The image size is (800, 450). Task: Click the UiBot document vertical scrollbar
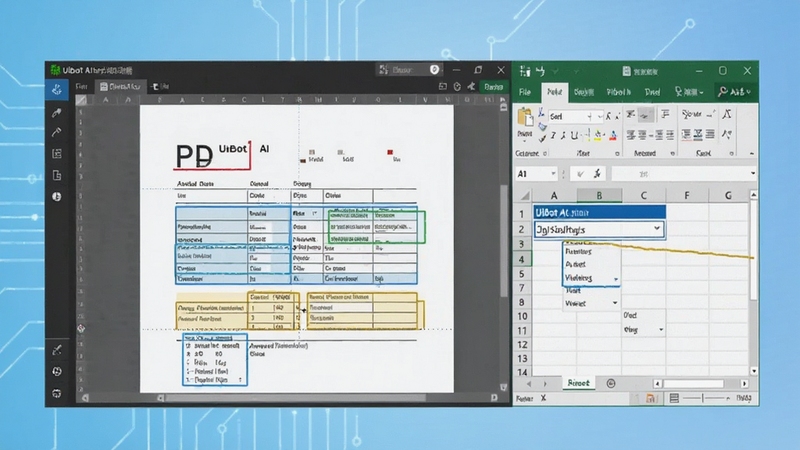504,240
